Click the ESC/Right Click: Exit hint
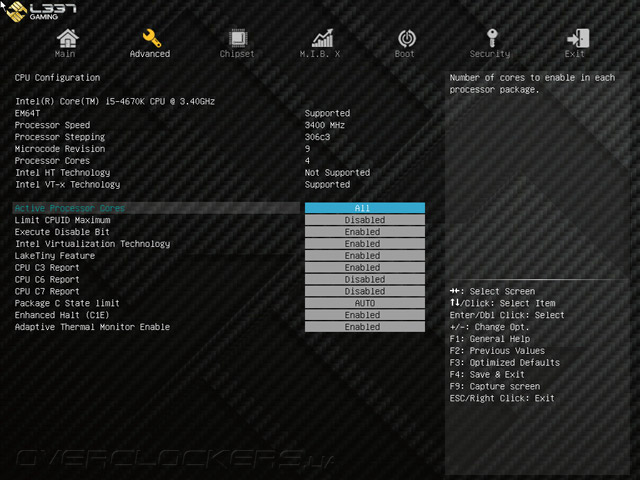Image resolution: width=640 pixels, height=480 pixels. [x=502, y=398]
